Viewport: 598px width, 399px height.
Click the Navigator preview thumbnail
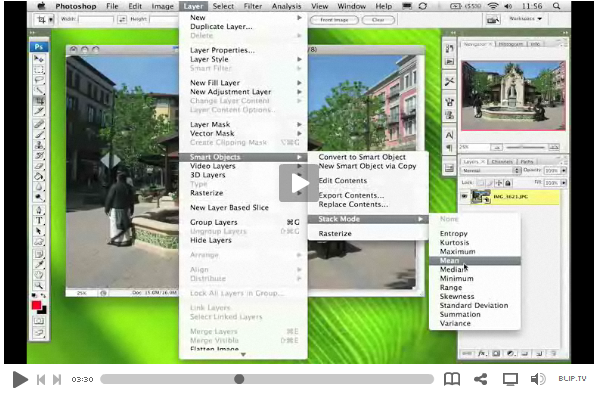click(x=513, y=96)
